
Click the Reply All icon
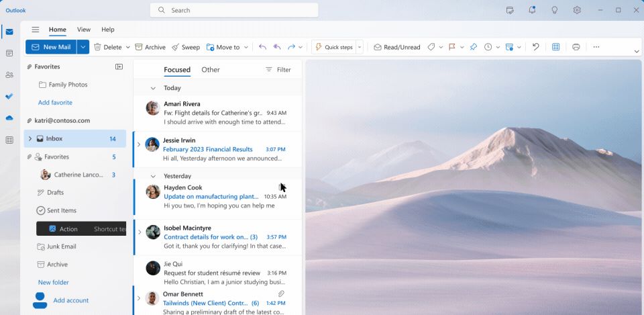[277, 47]
